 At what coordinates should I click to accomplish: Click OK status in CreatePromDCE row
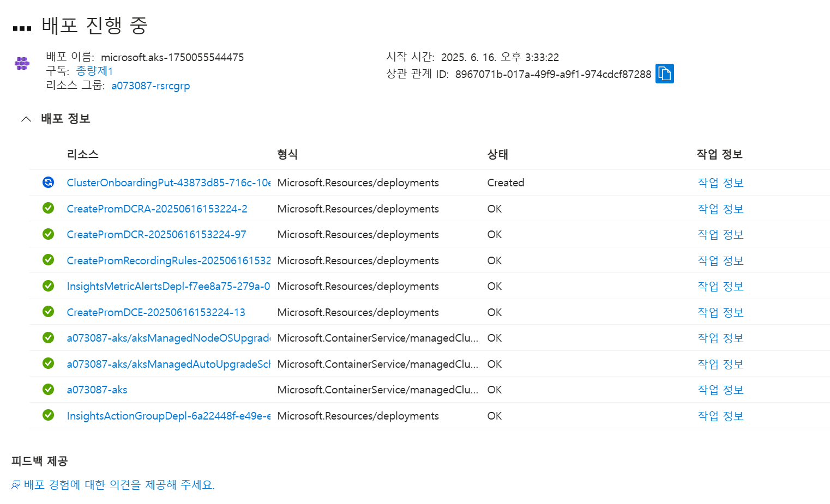494,312
